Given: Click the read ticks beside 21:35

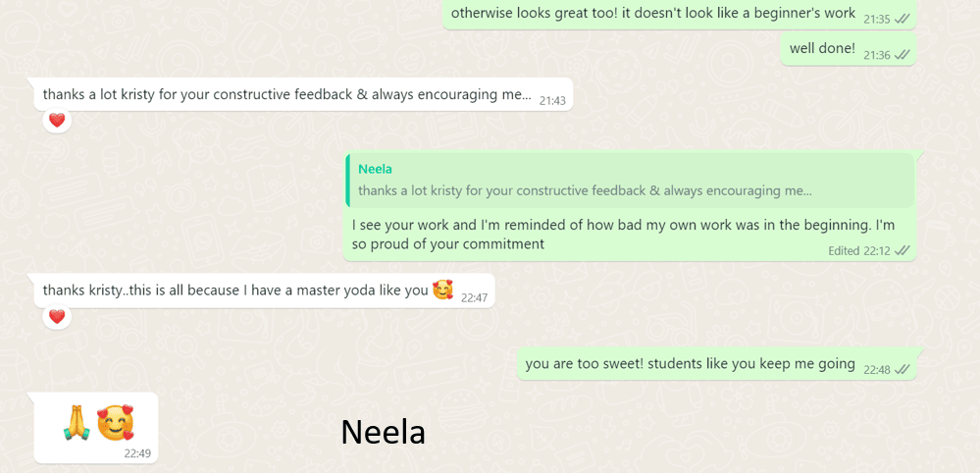Looking at the screenshot, I should tap(902, 20).
